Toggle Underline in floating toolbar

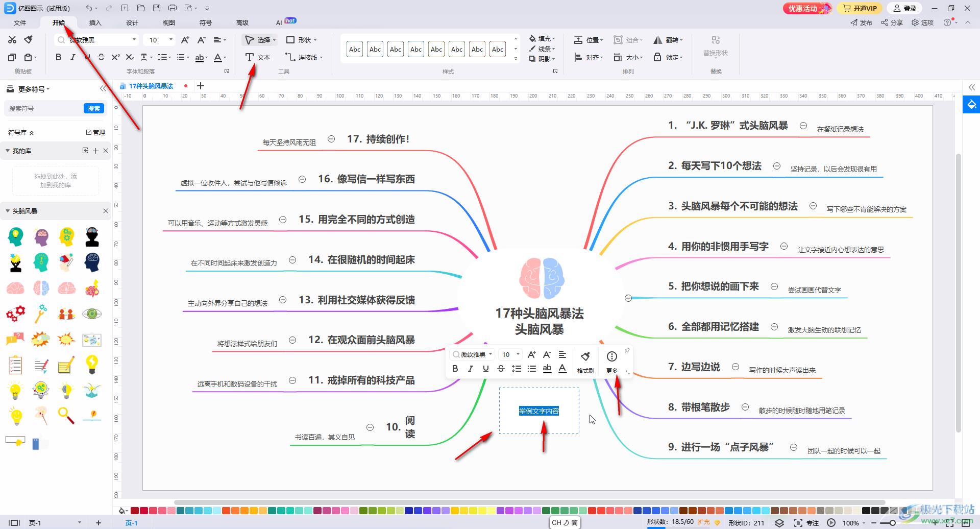(485, 369)
